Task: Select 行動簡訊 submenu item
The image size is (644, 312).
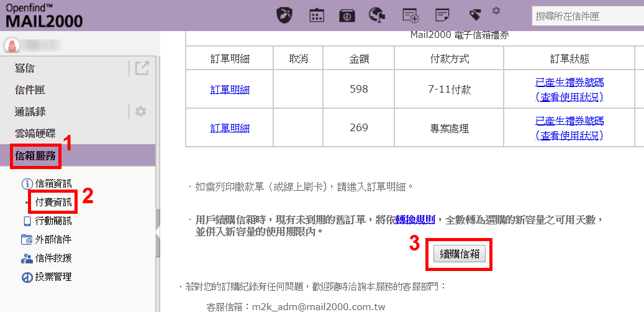Action: pyautogui.click(x=53, y=221)
